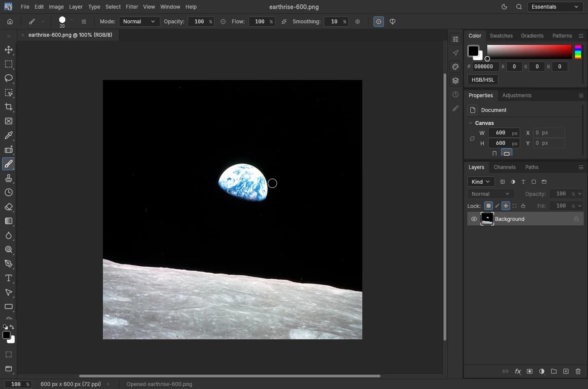
Task: Select the Eyedropper tool
Action: [x=9, y=135]
